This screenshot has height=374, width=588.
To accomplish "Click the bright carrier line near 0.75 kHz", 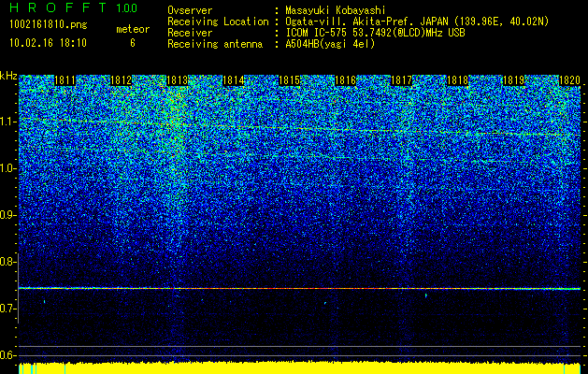I will [300, 289].
